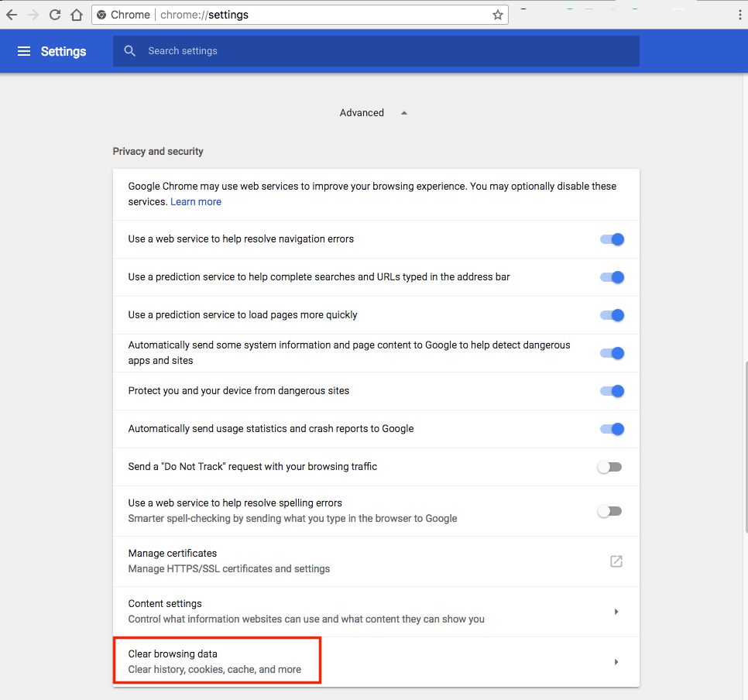Click the Advanced label button
Image resolution: width=748 pixels, height=700 pixels.
click(362, 113)
